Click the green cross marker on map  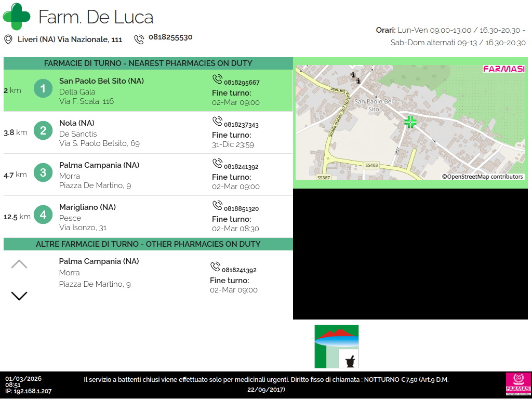click(410, 122)
